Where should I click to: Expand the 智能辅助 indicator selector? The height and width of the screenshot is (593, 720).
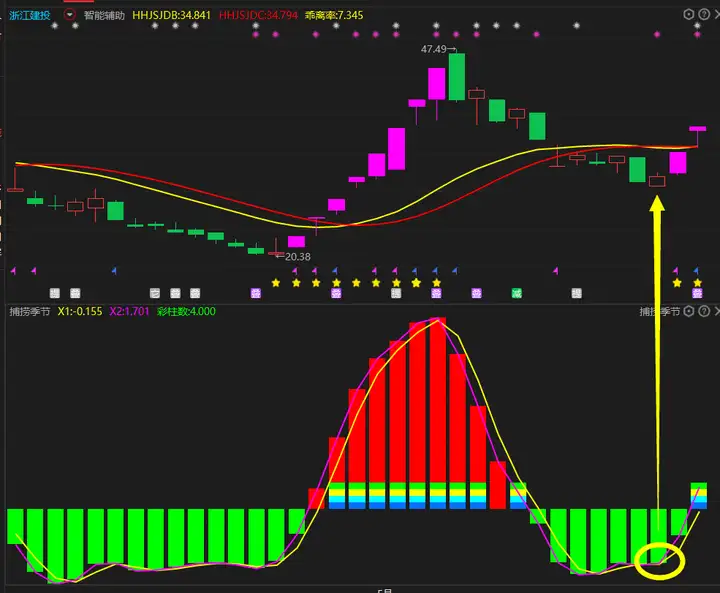(x=104, y=16)
